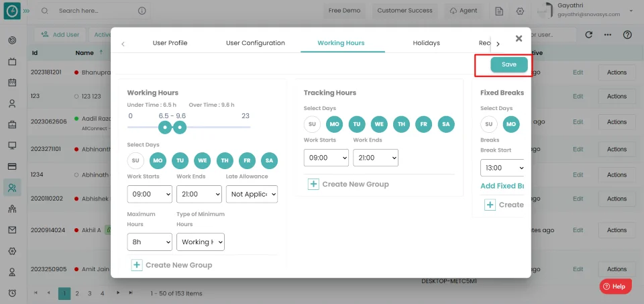Viewport: 644px width, 304px height.
Task: Open Work Ends dropdown in Tracking Hours
Action: click(x=376, y=157)
